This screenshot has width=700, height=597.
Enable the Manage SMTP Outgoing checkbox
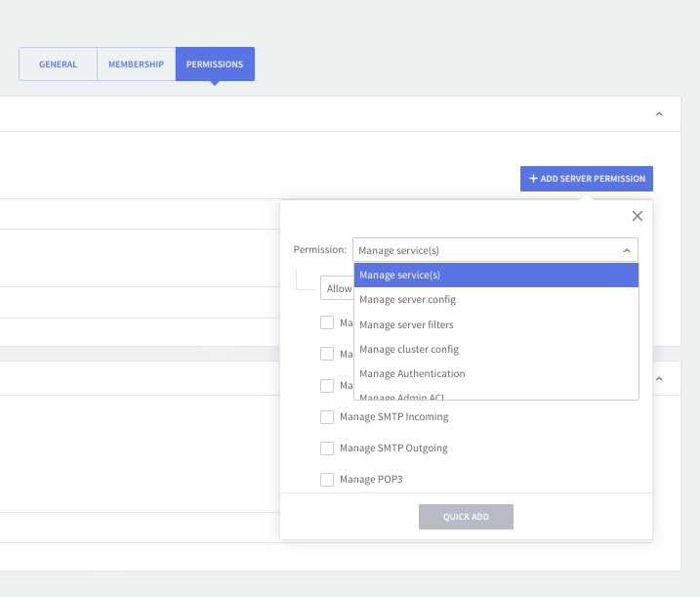[327, 448]
